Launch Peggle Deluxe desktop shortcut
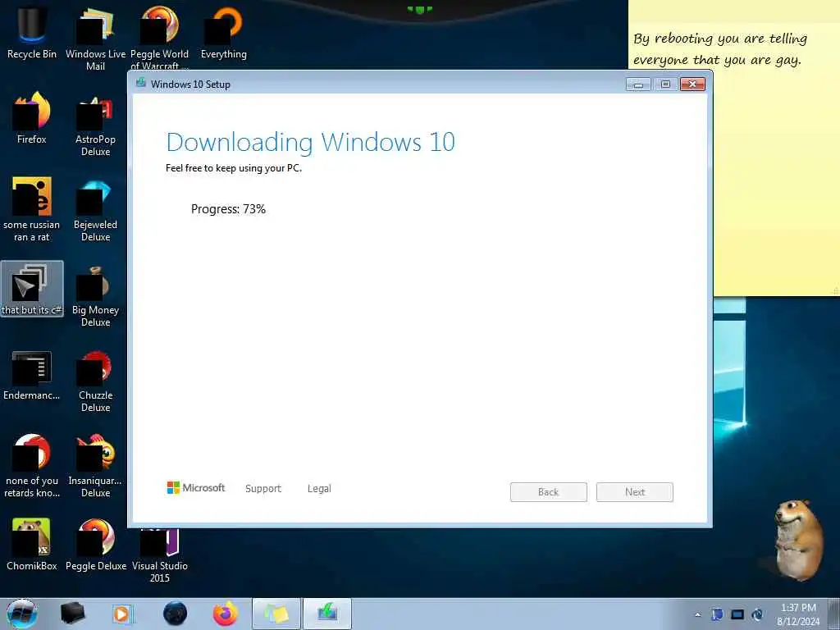The width and height of the screenshot is (840, 630). point(95,544)
